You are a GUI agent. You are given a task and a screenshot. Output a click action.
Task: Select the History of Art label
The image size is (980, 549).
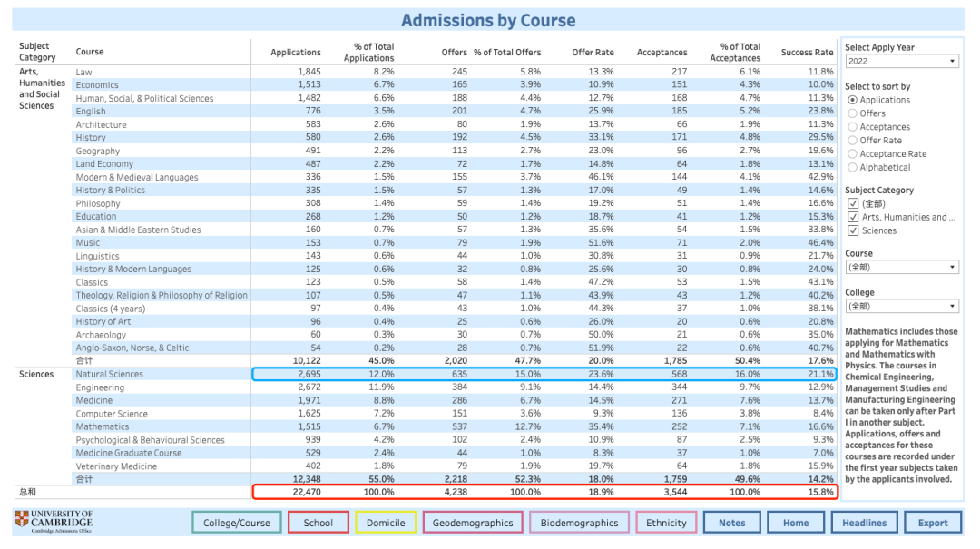pos(103,321)
